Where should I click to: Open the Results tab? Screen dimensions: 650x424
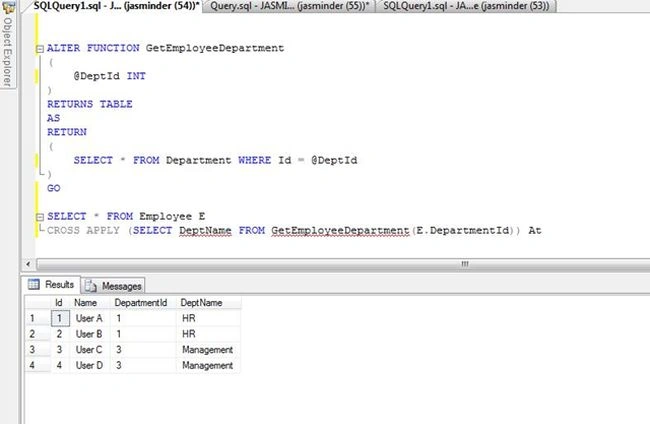point(51,284)
